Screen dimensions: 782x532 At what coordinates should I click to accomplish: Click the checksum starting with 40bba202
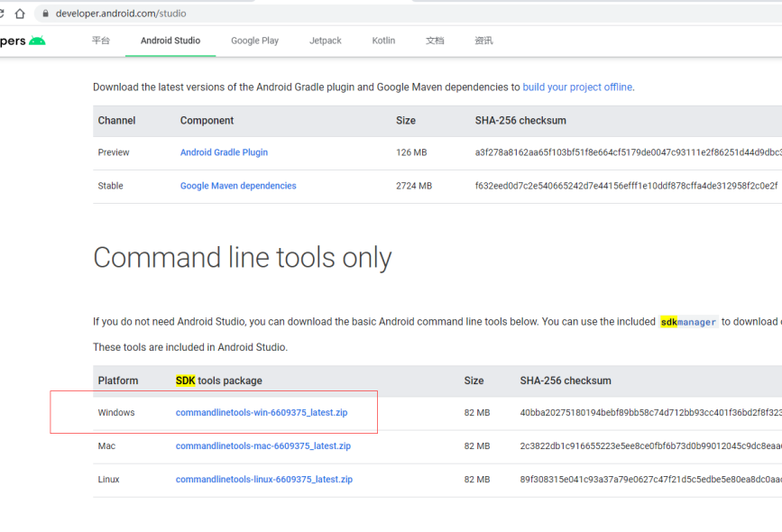coord(651,412)
